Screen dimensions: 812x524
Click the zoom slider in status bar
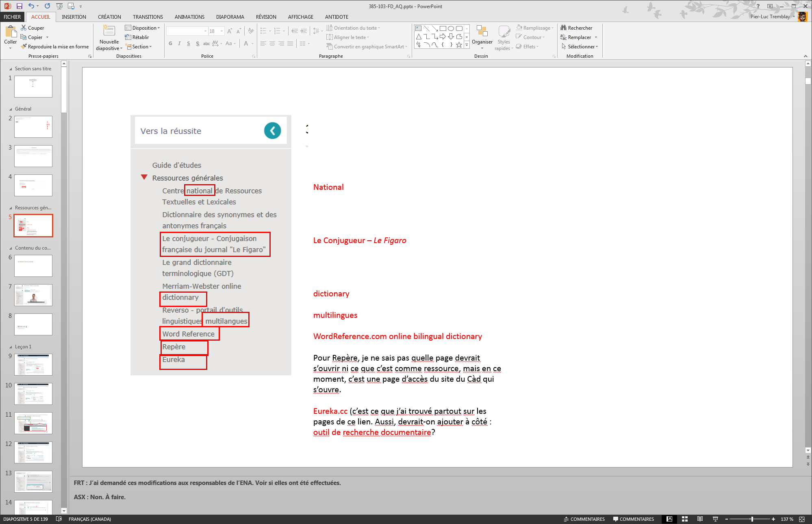click(752, 519)
